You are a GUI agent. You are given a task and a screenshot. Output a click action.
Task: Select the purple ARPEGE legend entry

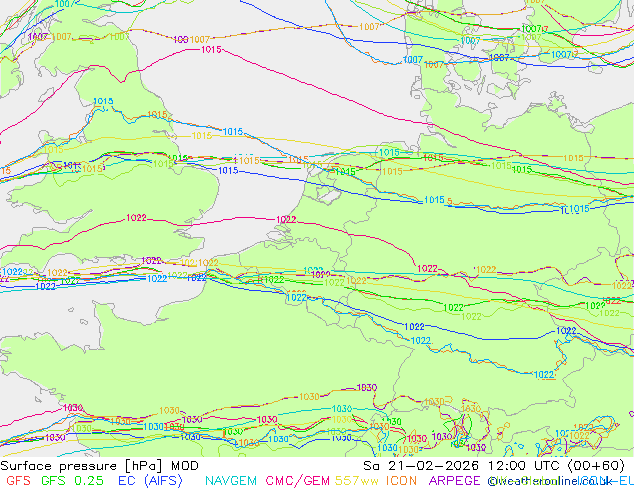(x=454, y=481)
